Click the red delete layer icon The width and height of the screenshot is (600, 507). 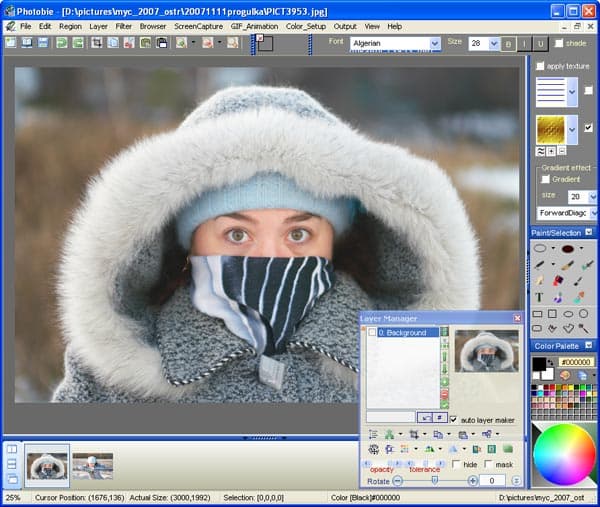445,393
